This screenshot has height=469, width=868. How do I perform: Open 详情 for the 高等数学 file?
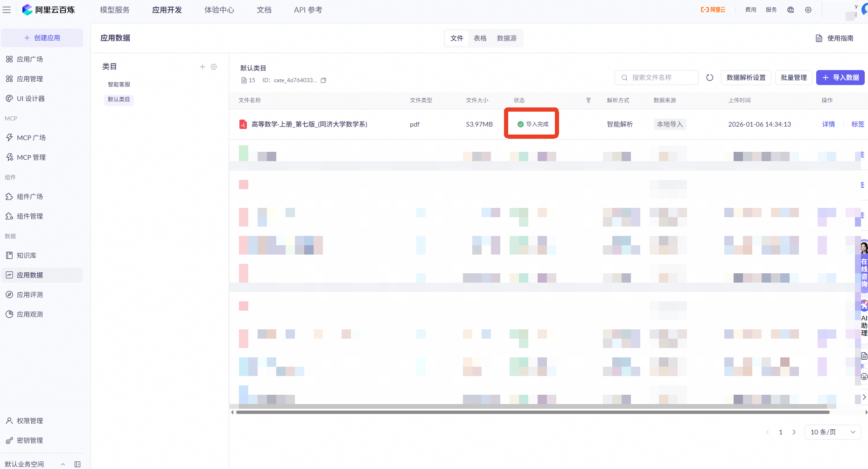(829, 124)
